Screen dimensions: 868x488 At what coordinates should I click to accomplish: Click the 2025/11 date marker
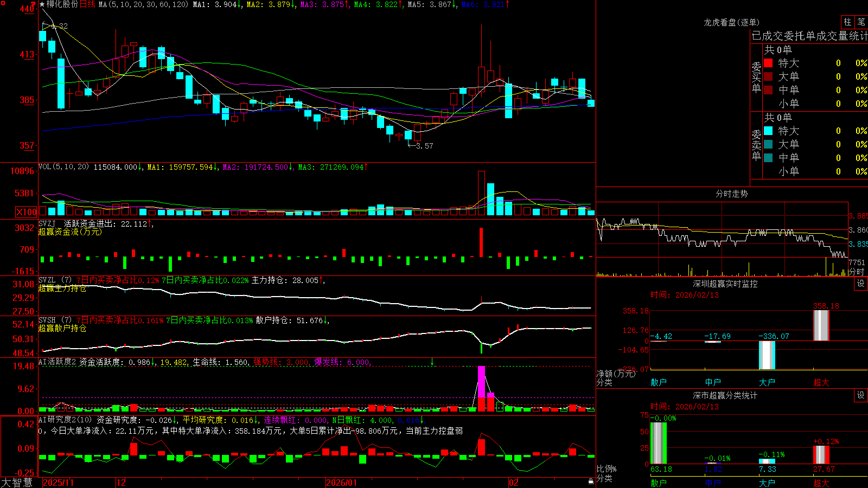(x=58, y=483)
